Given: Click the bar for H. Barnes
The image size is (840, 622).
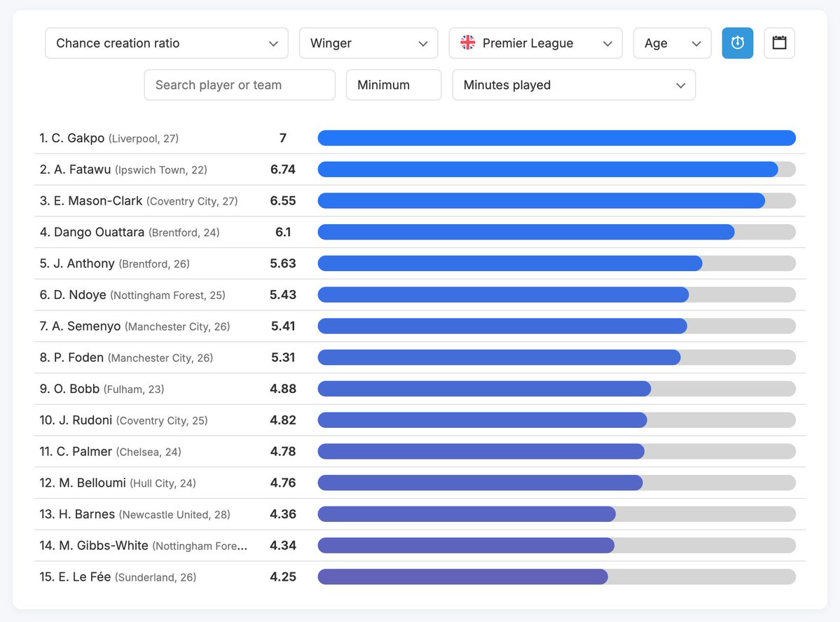Looking at the screenshot, I should [x=556, y=514].
